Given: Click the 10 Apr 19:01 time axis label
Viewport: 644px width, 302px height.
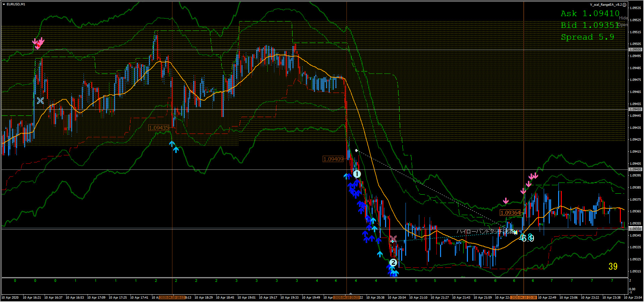Looking at the screenshot, I should pos(247,297).
